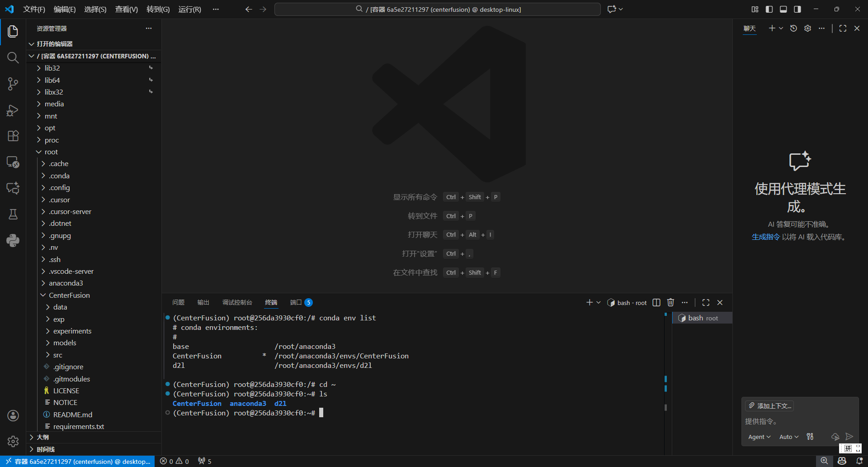This screenshot has width=868, height=467.
Task: Click the remote container indicator in status bar
Action: [78, 461]
